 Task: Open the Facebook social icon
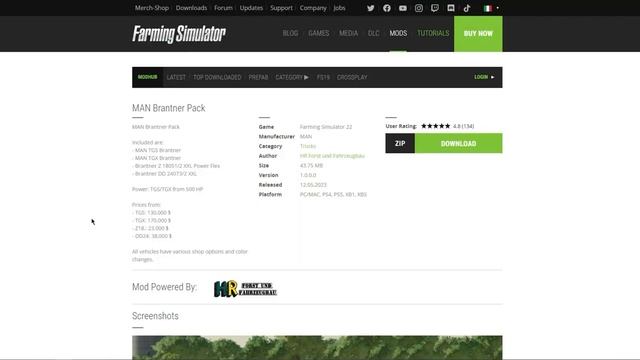387,8
